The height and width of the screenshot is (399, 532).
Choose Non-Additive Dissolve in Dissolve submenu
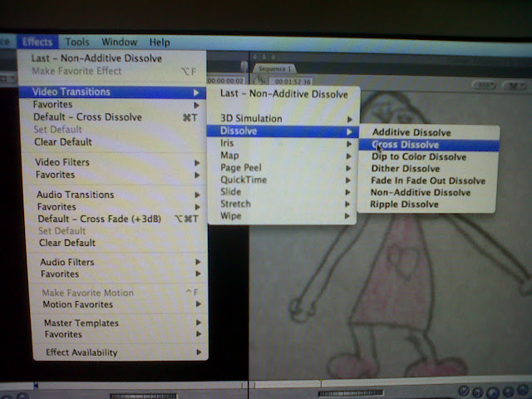pyautogui.click(x=426, y=192)
